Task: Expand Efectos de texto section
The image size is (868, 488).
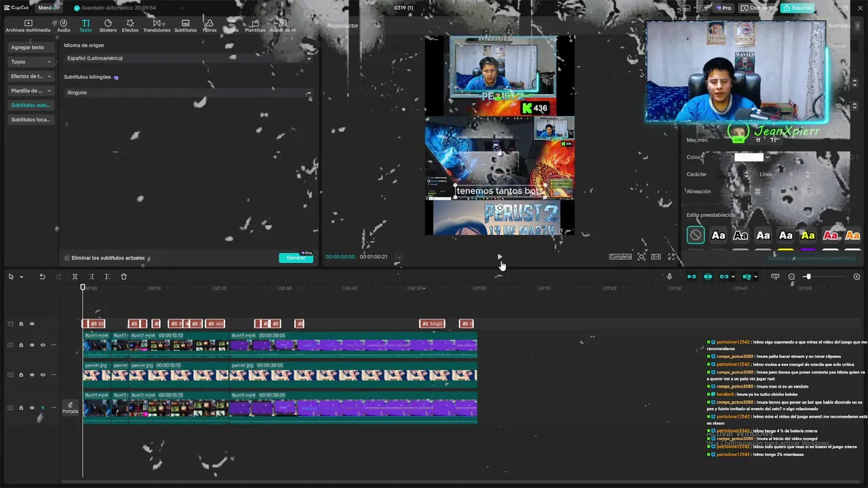Action: tap(31, 76)
